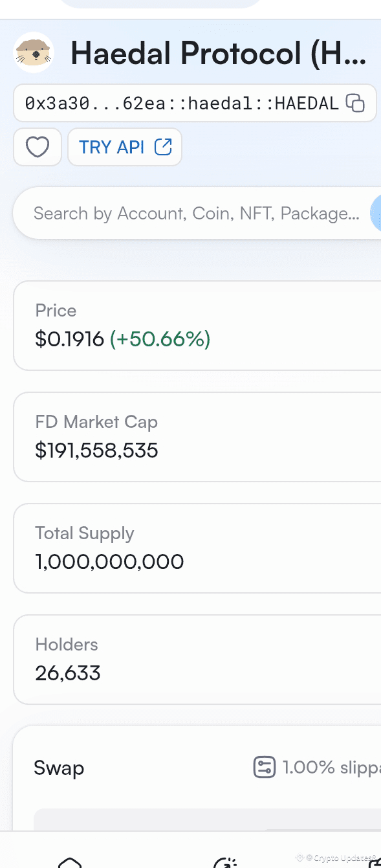Click the blue search button at search bar edge
The image size is (381, 868).
click(x=376, y=214)
